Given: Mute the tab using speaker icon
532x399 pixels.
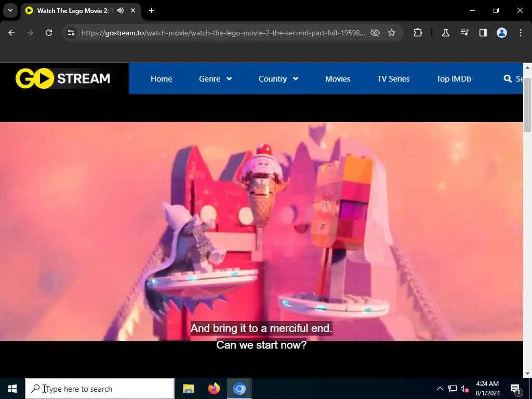Looking at the screenshot, I should coord(121,10).
